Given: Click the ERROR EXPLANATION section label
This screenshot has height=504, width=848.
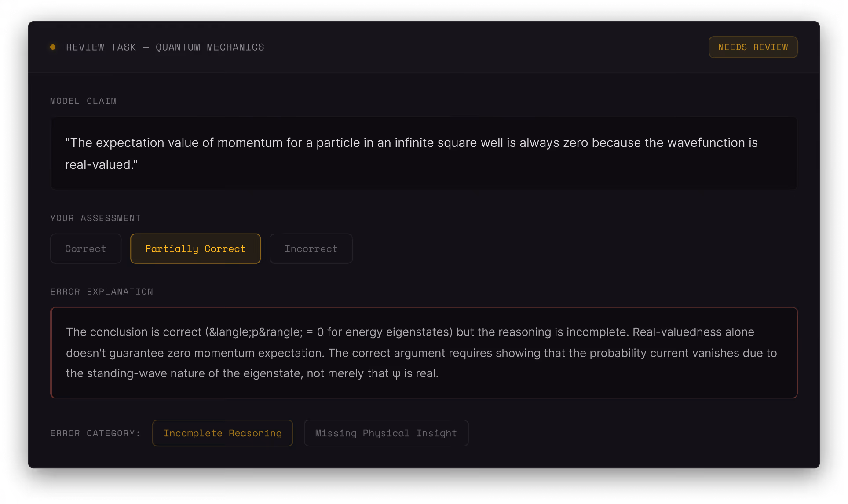Looking at the screenshot, I should [102, 292].
